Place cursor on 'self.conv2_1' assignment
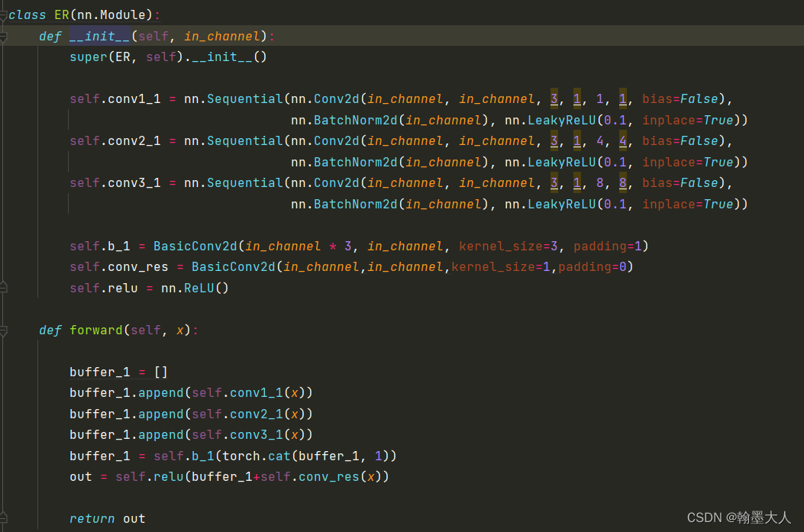This screenshot has height=532, width=804. coord(115,141)
